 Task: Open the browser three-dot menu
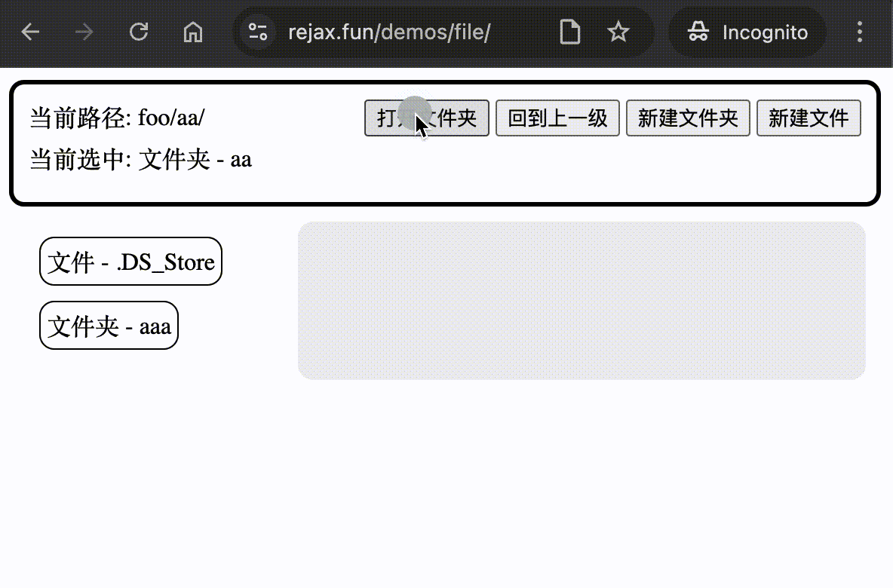click(859, 32)
